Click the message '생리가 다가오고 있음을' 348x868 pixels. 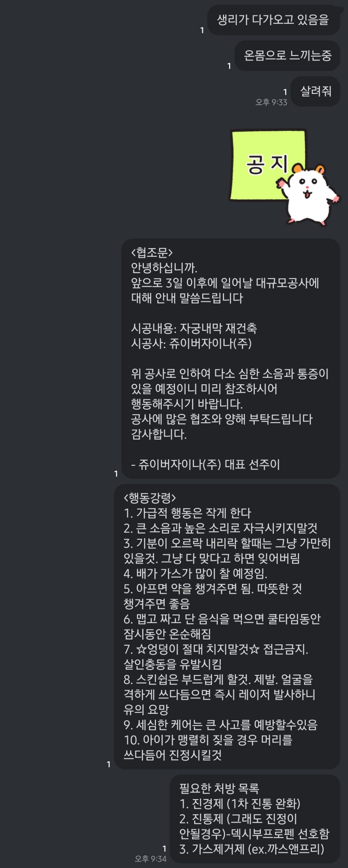(x=273, y=20)
